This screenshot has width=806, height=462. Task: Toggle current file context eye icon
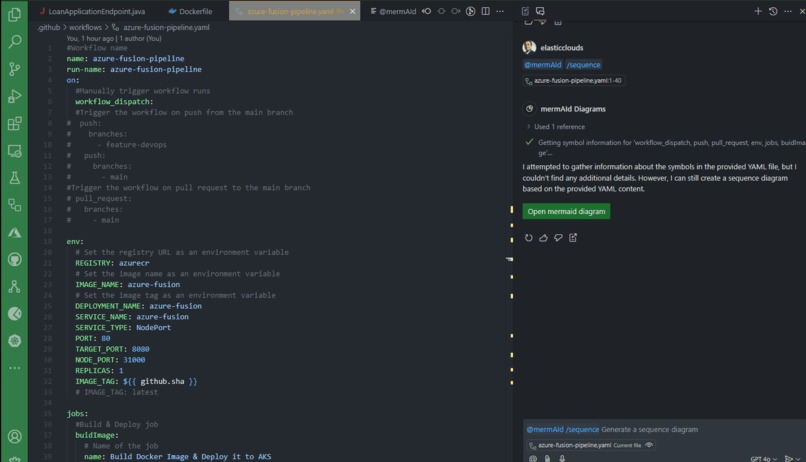click(x=649, y=445)
